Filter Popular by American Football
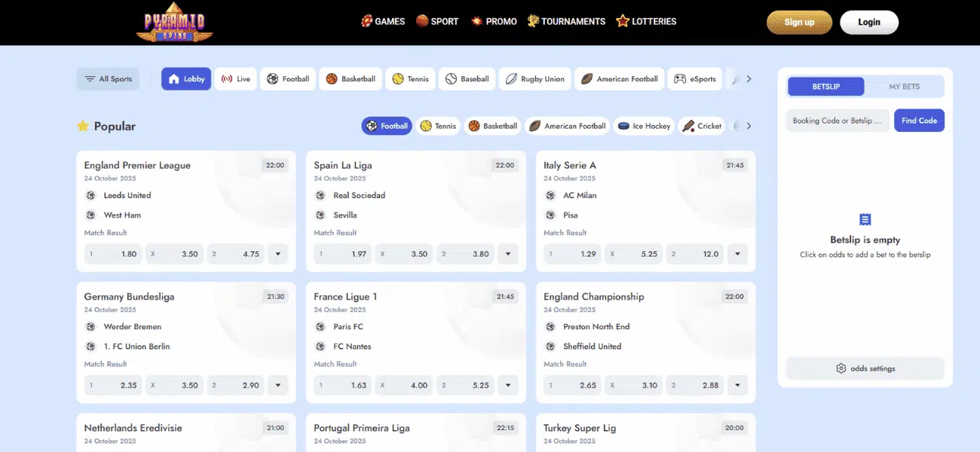The width and height of the screenshot is (980, 452). pyautogui.click(x=567, y=126)
